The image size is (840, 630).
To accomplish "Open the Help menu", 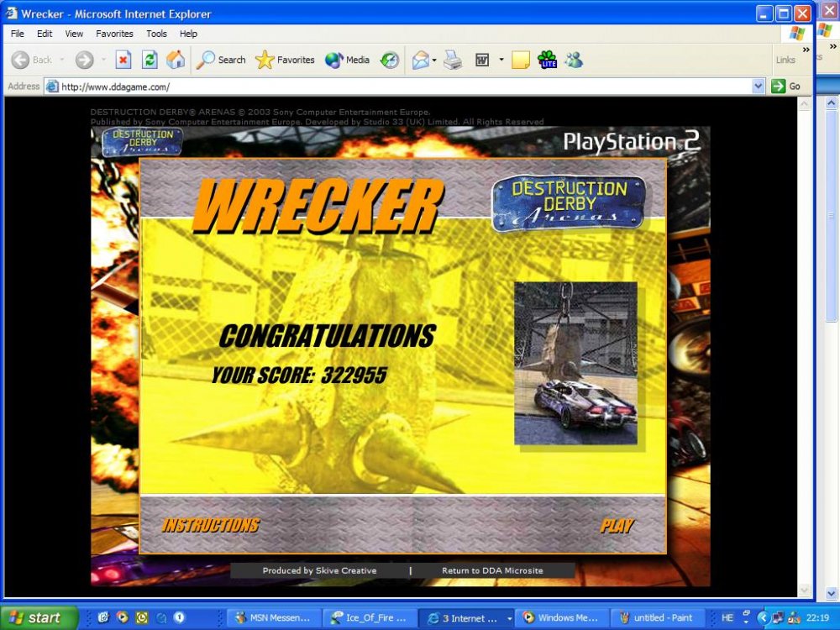I will click(188, 34).
